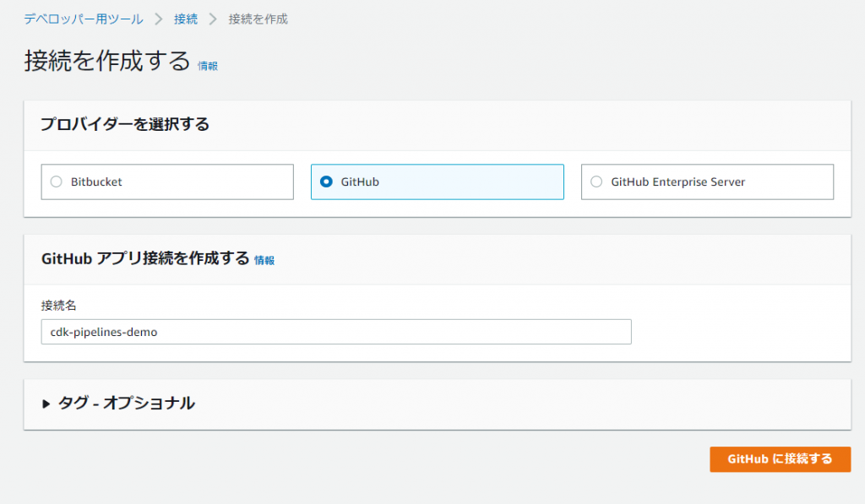Screen dimensions: 865x504
Task: Click chevron before 接続を作成 breadcrumb
Action: [213, 19]
